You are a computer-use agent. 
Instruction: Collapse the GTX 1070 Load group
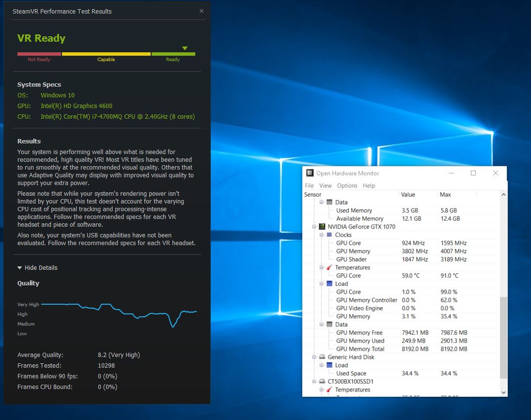click(x=321, y=283)
